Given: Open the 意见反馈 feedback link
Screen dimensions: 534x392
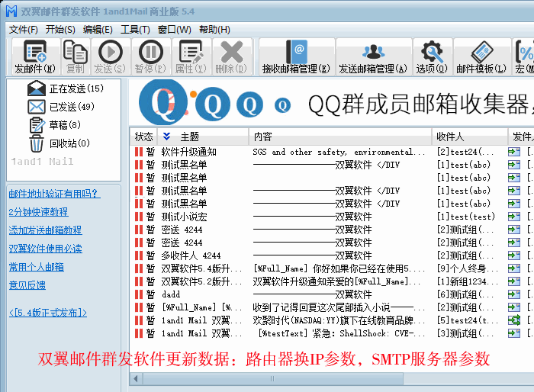Looking at the screenshot, I should pyautogui.click(x=27, y=285).
